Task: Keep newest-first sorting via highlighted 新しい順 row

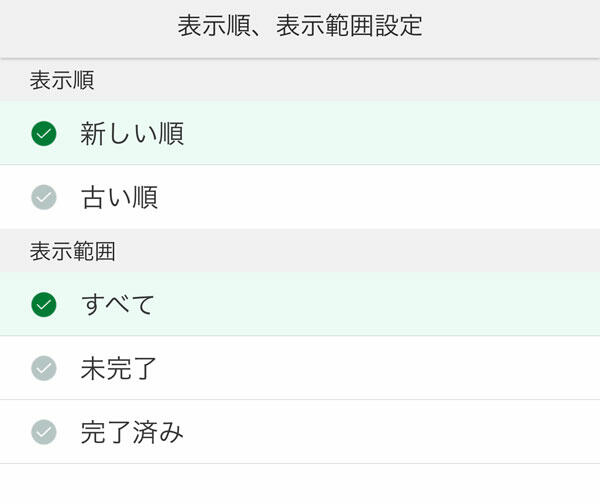Action: [300, 133]
